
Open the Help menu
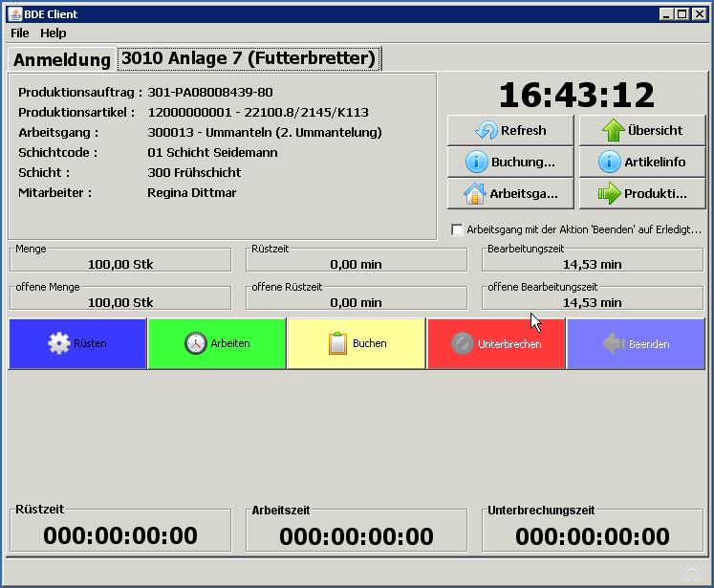54,33
